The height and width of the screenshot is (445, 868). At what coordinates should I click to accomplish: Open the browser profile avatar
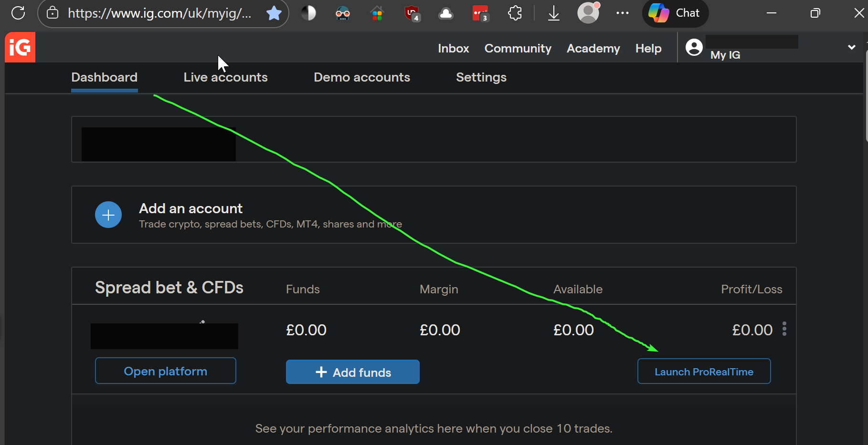click(x=588, y=13)
